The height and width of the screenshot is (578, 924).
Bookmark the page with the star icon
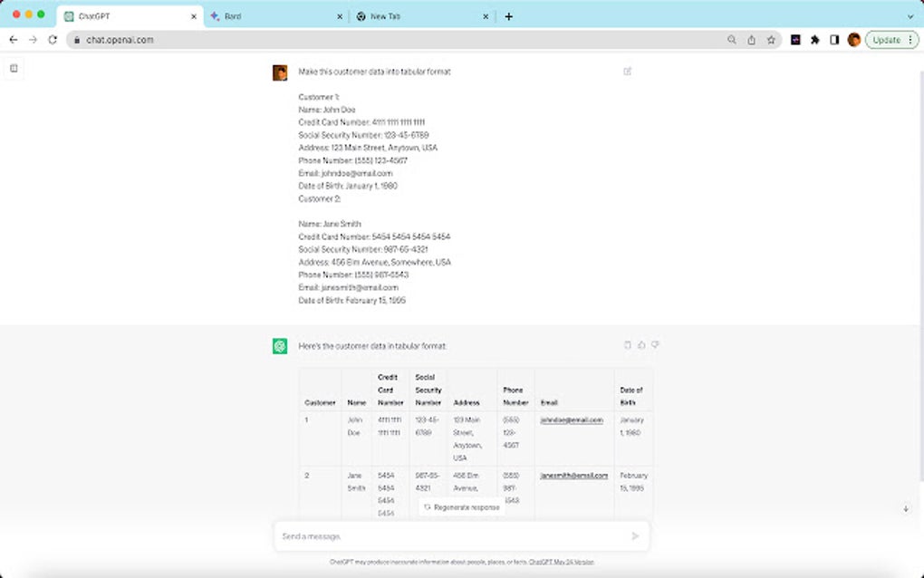[771, 40]
